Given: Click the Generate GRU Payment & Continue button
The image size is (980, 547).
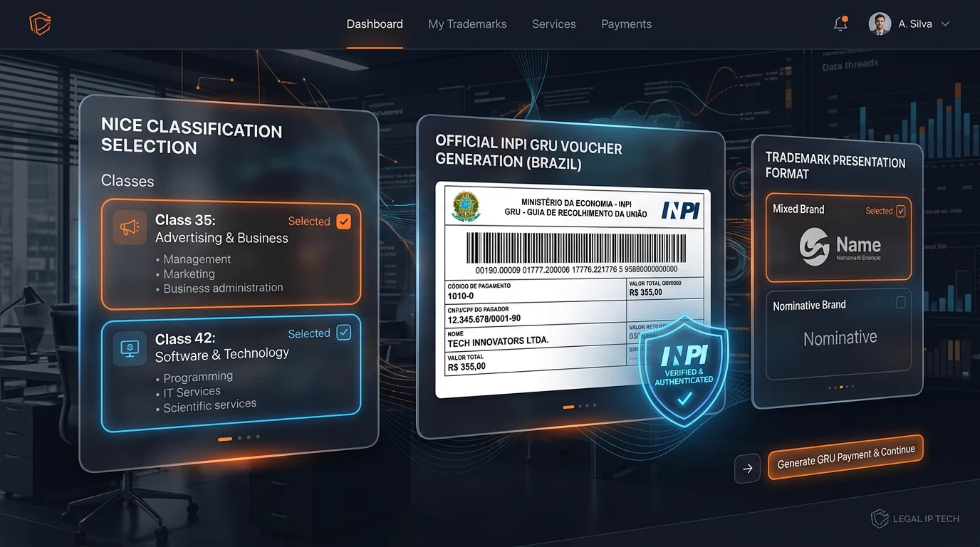Looking at the screenshot, I should pos(845,457).
